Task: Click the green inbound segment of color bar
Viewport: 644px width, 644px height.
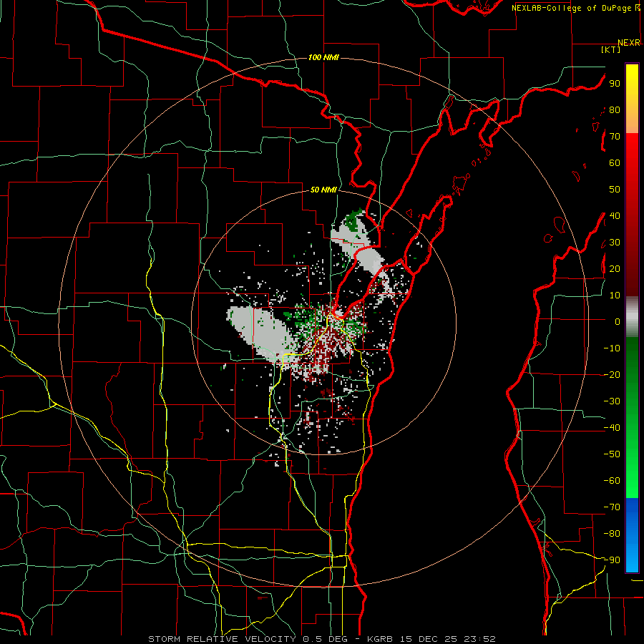Action: coord(632,418)
